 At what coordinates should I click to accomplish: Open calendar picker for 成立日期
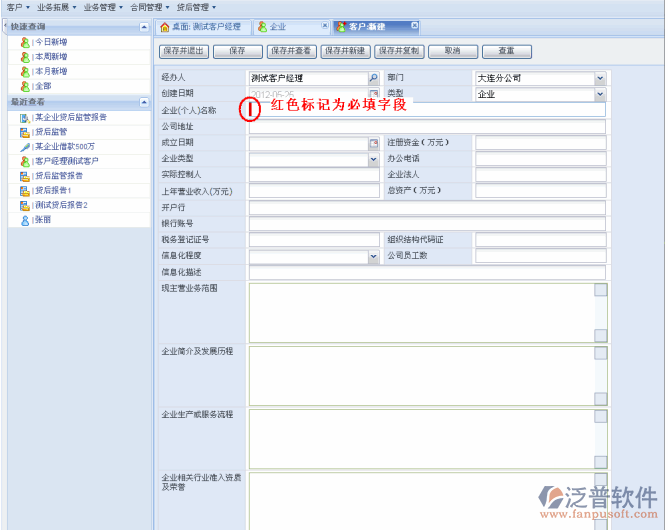point(374,143)
